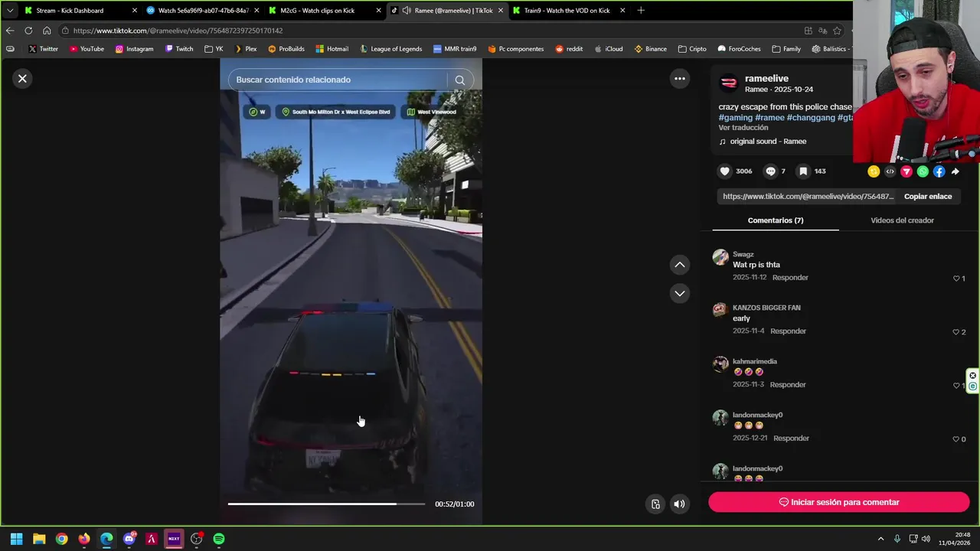Go to the previous video arrow
This screenshot has height=551, width=980.
[679, 265]
